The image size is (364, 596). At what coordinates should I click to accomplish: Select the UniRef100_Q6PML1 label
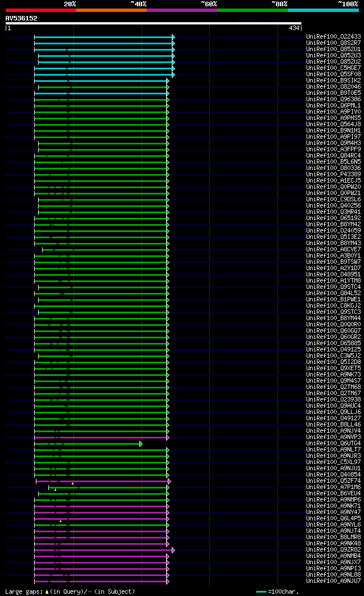point(333,106)
